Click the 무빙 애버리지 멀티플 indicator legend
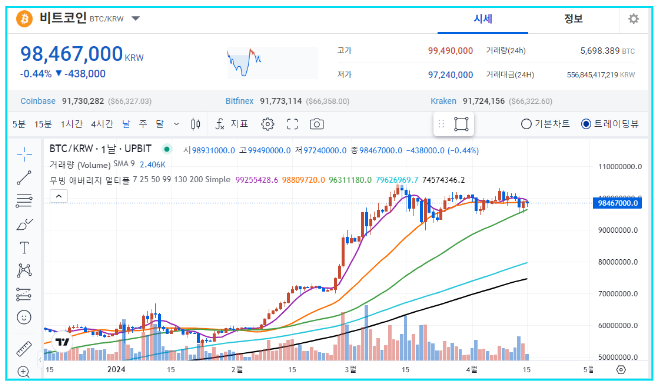The width and height of the screenshot is (659, 388). (x=90, y=180)
